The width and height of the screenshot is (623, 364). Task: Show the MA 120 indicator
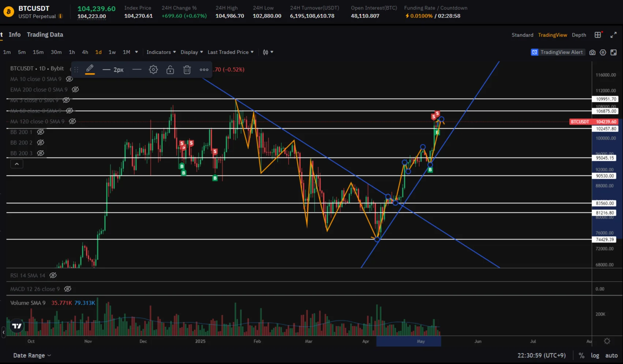[72, 121]
